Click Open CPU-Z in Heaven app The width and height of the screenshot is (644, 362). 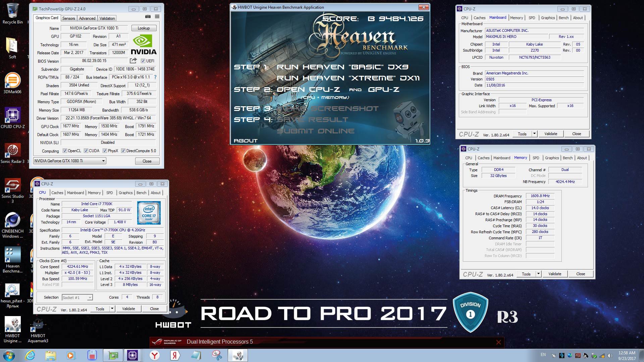pos(308,89)
